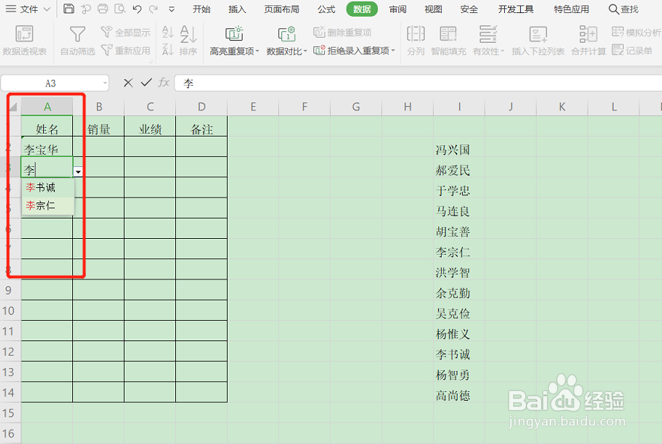Choose 李宗仁 from the suggestion list
Viewport: 662px width, 444px height.
point(48,206)
